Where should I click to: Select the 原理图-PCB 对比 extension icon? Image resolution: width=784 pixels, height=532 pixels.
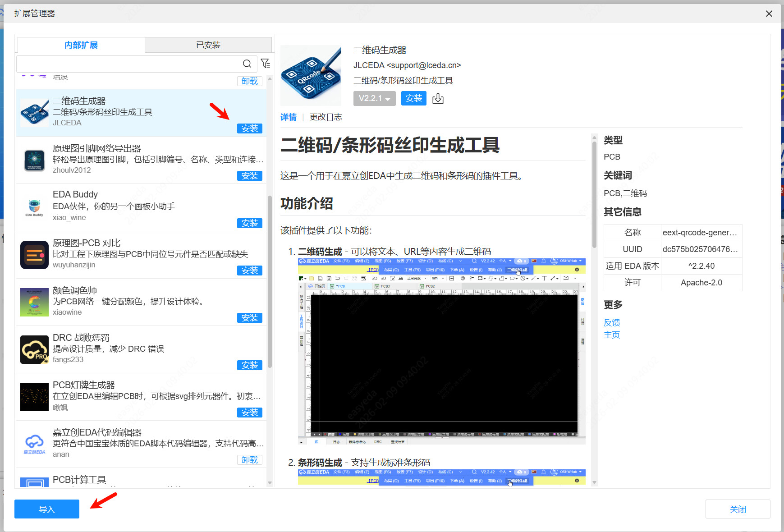(34, 255)
